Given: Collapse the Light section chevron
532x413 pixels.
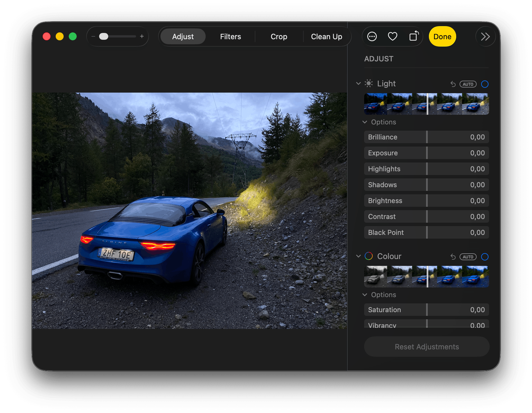Looking at the screenshot, I should (358, 84).
